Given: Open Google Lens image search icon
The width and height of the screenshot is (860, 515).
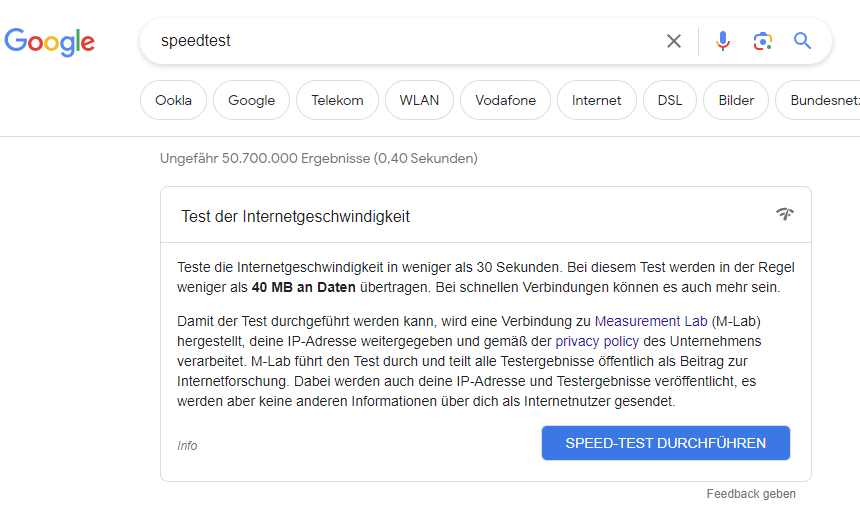Looking at the screenshot, I should coord(762,41).
